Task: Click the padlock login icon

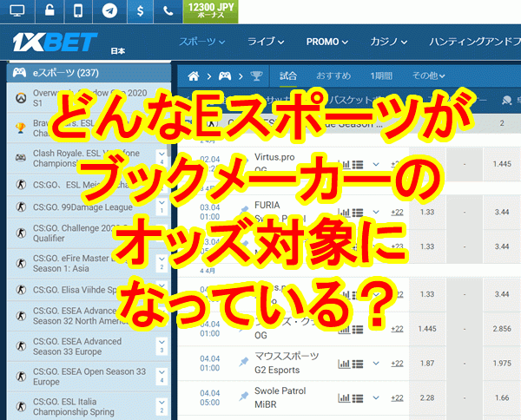Action: click(x=49, y=11)
